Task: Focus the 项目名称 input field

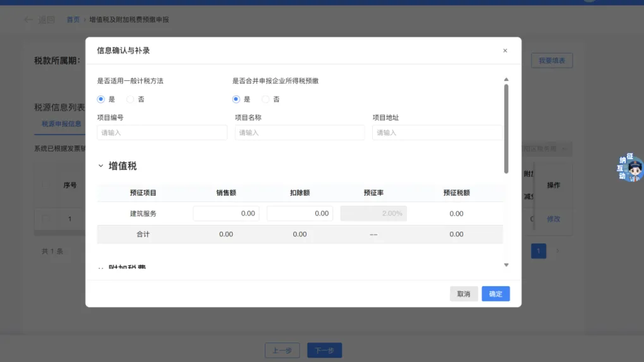Action: coord(300,133)
